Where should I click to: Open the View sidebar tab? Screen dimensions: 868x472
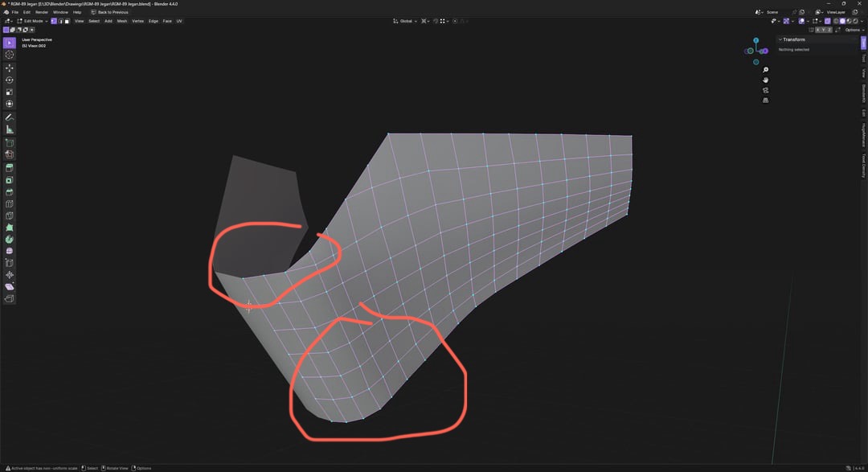(x=863, y=72)
